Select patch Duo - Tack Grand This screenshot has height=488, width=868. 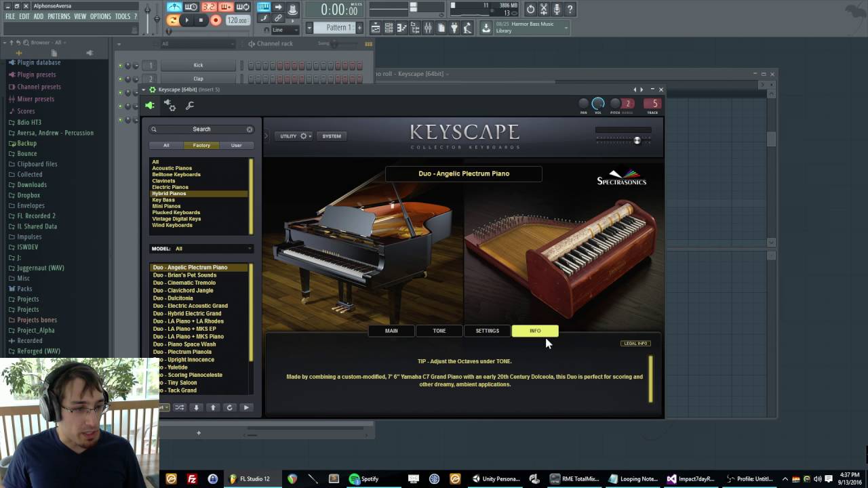[x=174, y=390]
